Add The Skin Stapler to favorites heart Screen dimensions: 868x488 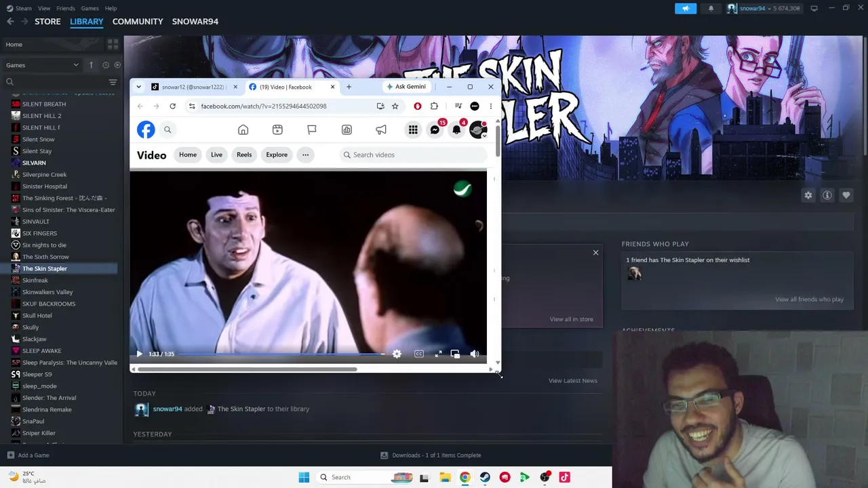coord(846,195)
